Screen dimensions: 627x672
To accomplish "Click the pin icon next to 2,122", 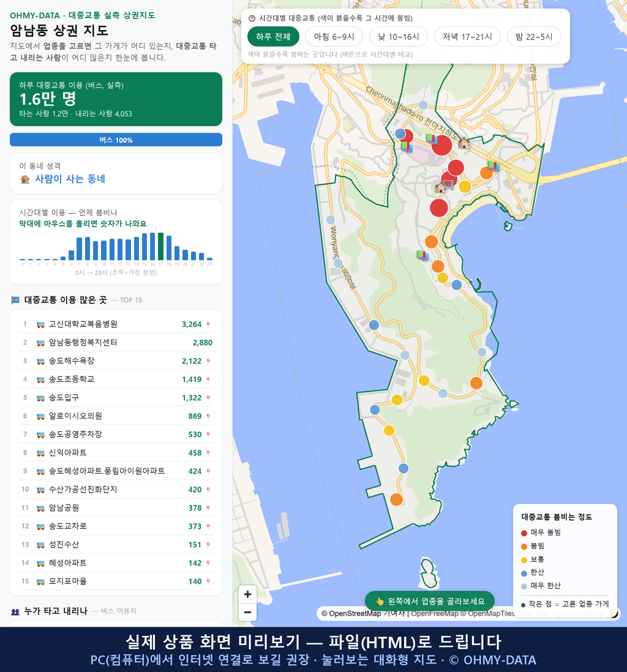I will click(x=208, y=361).
